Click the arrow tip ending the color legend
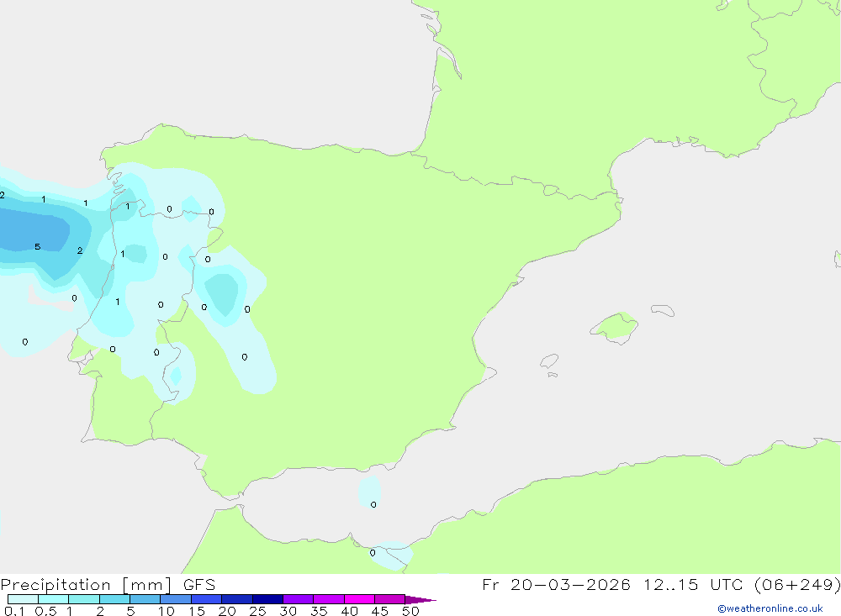841x616 pixels. click(x=421, y=599)
